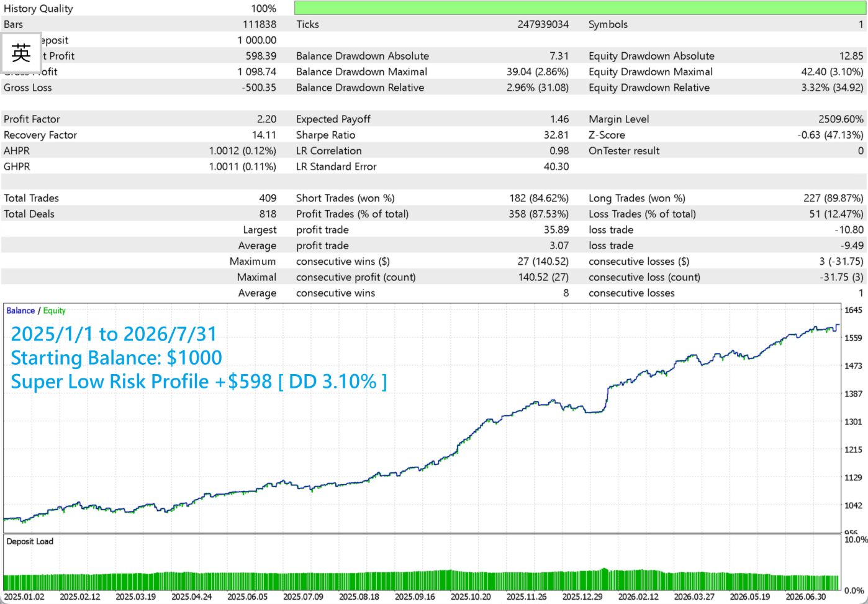Image resolution: width=868 pixels, height=604 pixels.
Task: Click the green History Quality progress bar
Action: 580,8
